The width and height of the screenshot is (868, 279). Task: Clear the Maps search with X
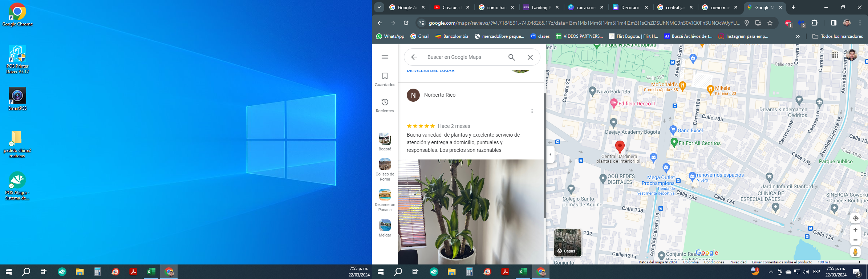click(x=530, y=57)
